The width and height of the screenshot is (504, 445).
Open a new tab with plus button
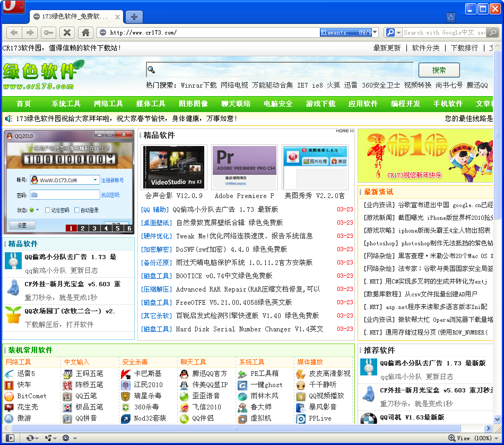pos(134,17)
